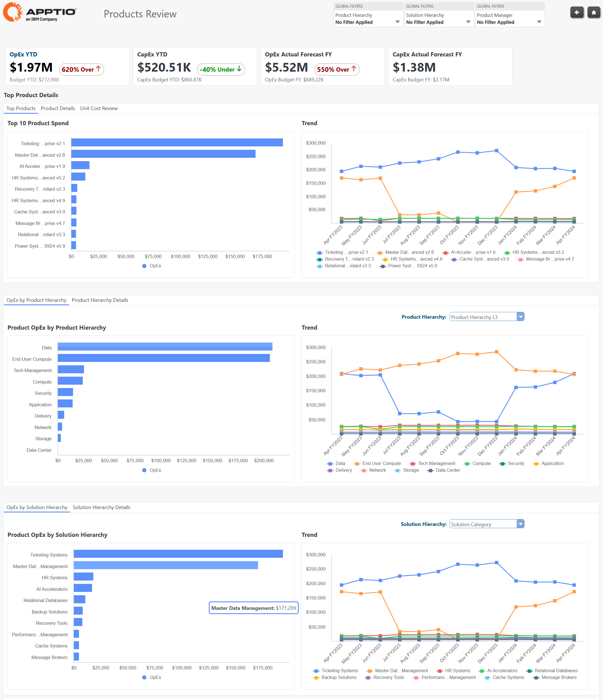Expand the Solution Category selector
Image resolution: width=603 pixels, height=700 pixels.
pos(520,524)
